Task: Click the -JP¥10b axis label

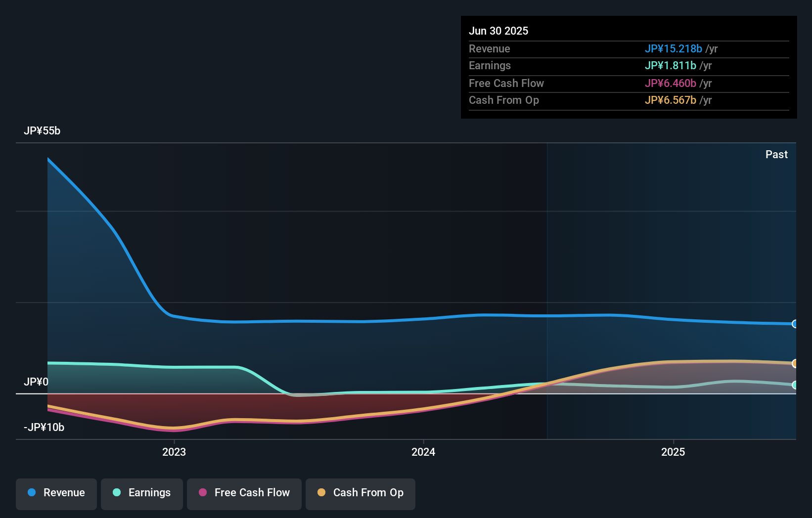Action: tap(44, 427)
